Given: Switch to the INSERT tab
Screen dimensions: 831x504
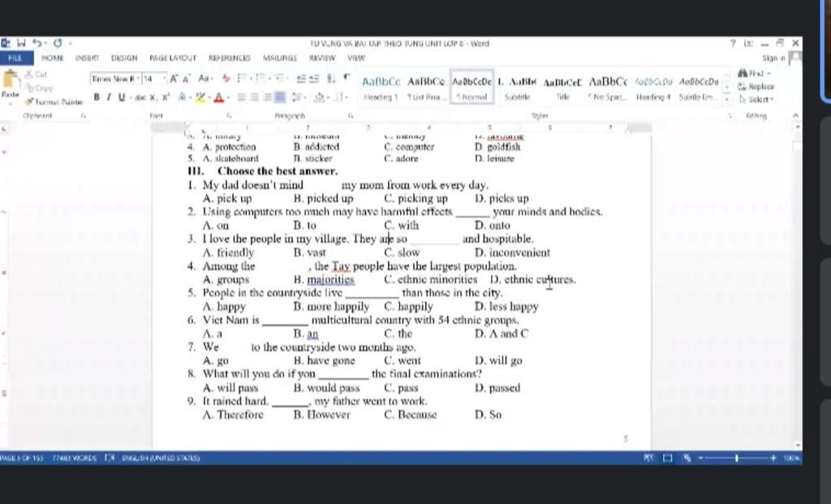Looking at the screenshot, I should tap(87, 58).
